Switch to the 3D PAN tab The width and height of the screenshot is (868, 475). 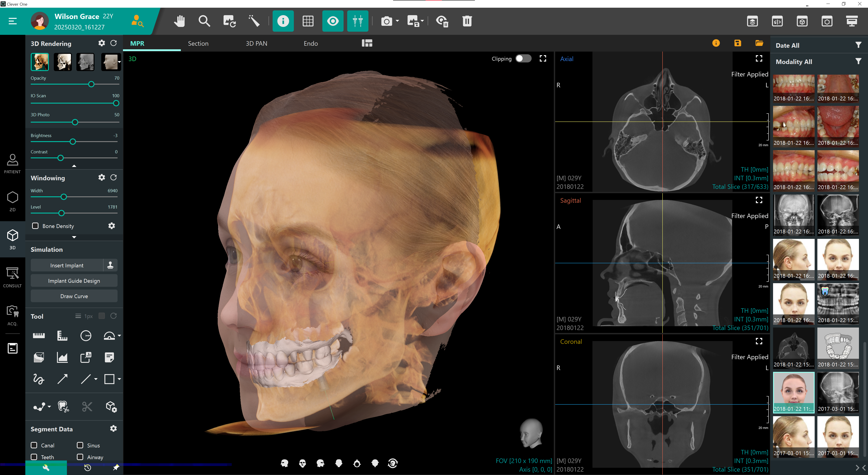[x=256, y=43]
